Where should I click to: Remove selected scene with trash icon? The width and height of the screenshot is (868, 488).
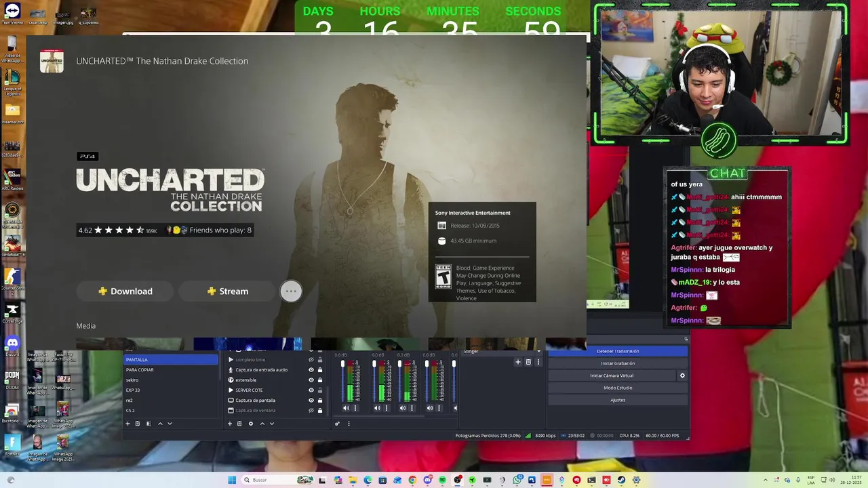pyautogui.click(x=137, y=424)
